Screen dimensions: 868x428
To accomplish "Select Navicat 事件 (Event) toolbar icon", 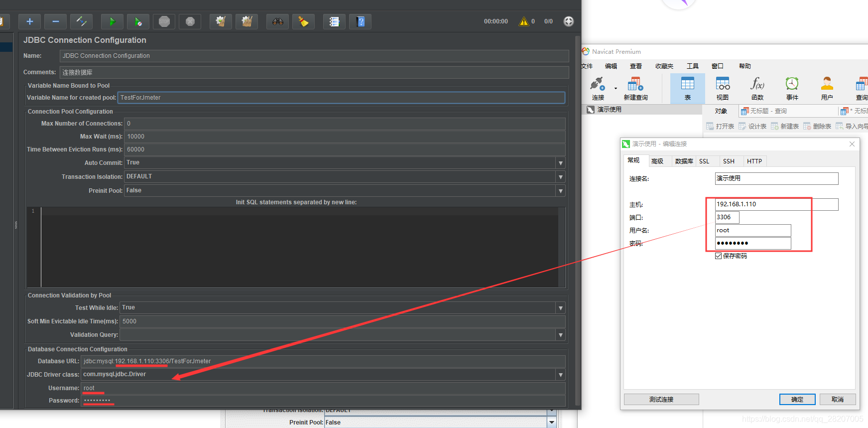I will (792, 89).
